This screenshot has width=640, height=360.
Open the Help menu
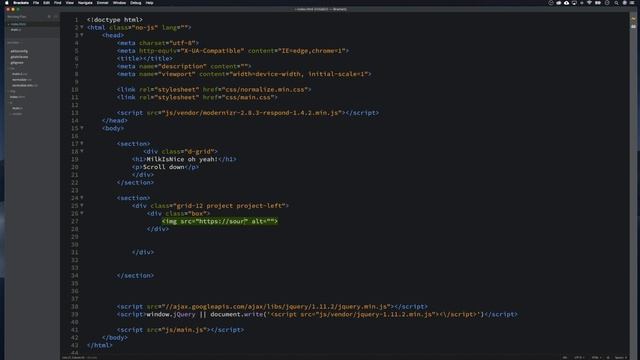149,3
